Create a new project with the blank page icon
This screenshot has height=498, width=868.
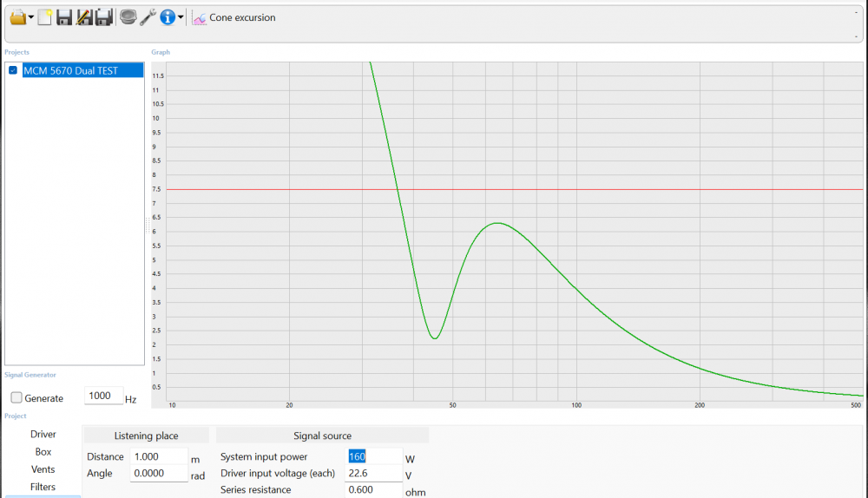[45, 17]
